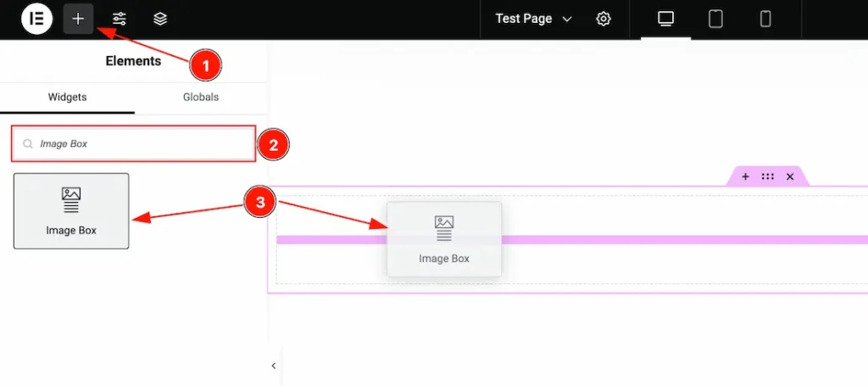
Task: Open page settings gear
Action: (x=604, y=19)
